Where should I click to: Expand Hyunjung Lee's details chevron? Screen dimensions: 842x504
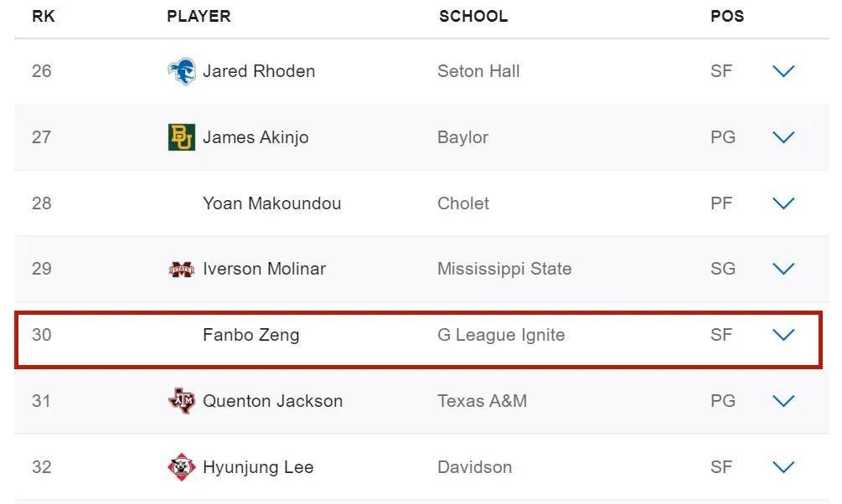coord(783,467)
